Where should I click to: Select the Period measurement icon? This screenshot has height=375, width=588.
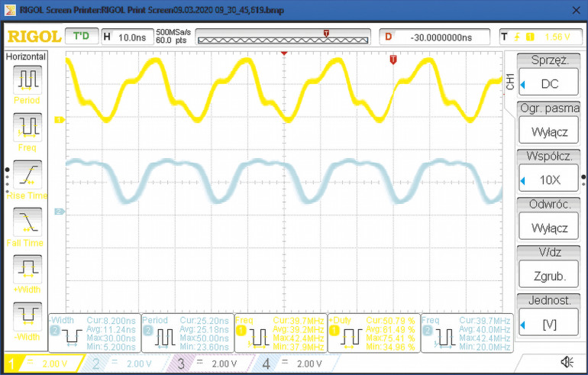tap(28, 79)
